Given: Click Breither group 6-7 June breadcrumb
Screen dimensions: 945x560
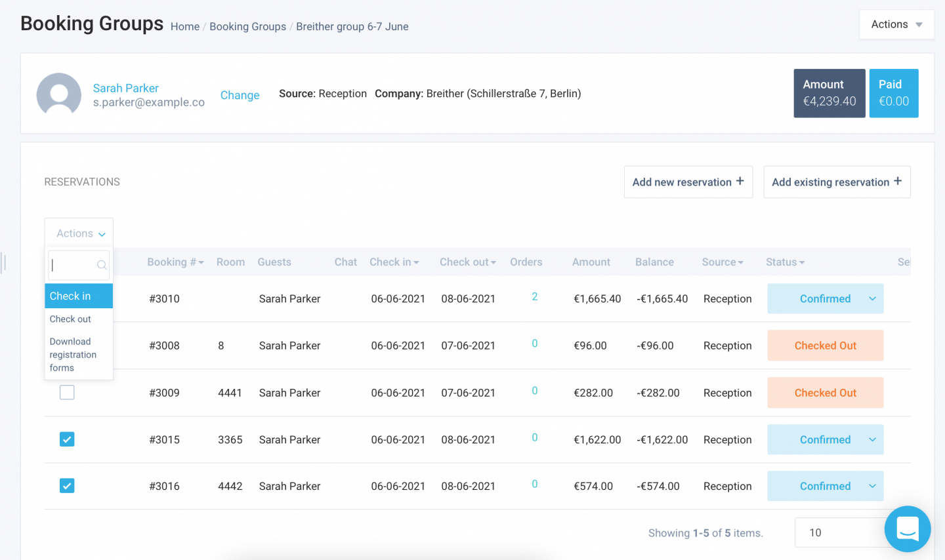Looking at the screenshot, I should 352,26.
